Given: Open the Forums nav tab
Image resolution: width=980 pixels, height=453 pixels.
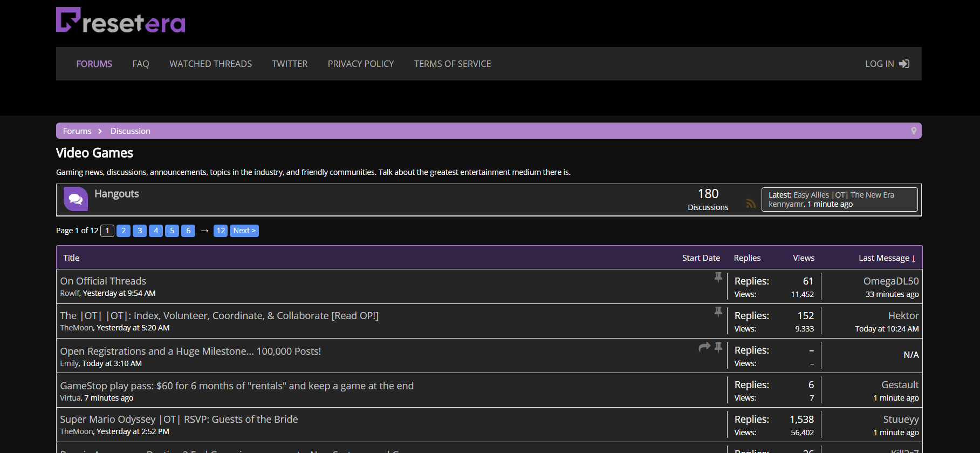Looking at the screenshot, I should 94,64.
